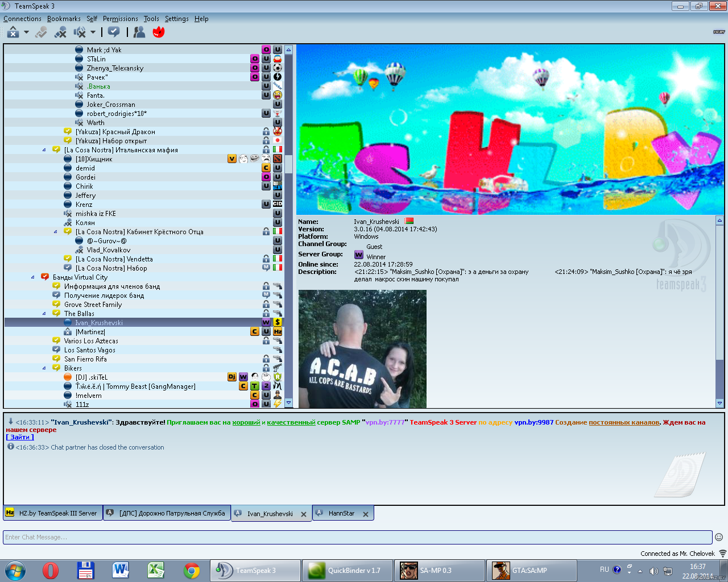Open the vpn.by:7777 link in chat

coord(385,422)
